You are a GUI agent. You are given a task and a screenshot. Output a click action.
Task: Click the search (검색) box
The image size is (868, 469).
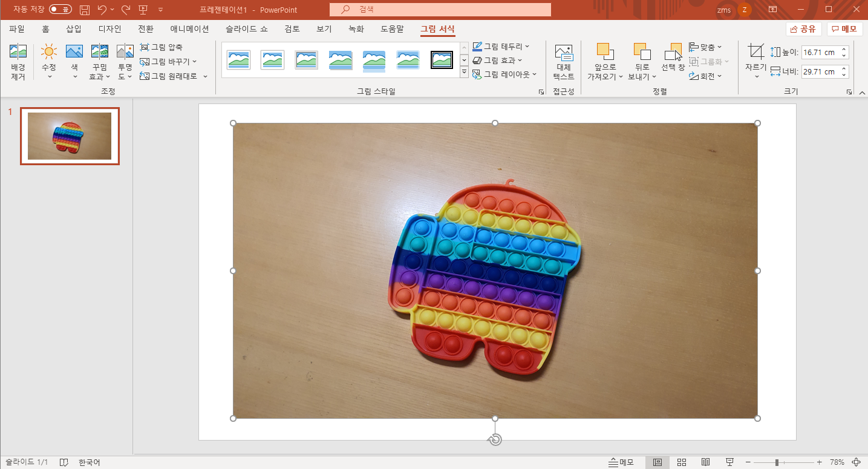tap(440, 10)
